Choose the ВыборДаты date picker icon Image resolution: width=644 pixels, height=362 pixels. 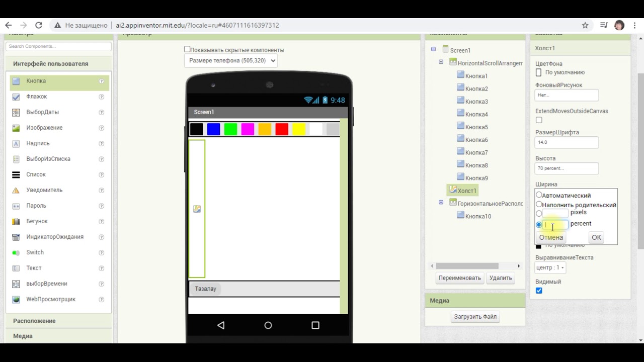pyautogui.click(x=16, y=112)
